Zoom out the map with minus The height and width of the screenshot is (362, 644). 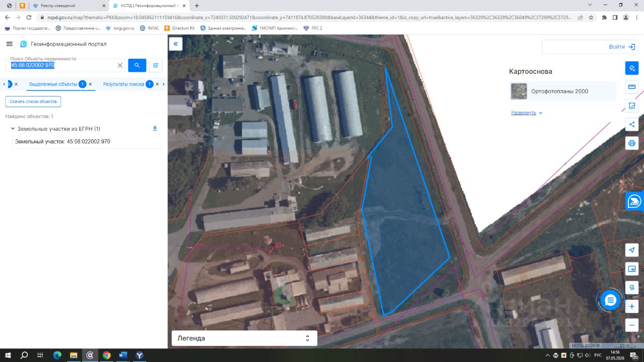631,325
